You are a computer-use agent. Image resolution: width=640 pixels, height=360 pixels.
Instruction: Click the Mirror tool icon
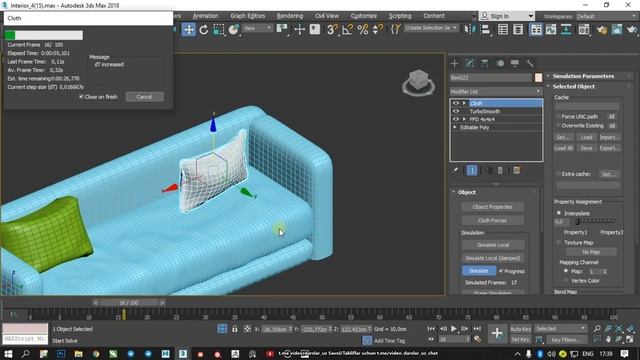[x=470, y=29]
